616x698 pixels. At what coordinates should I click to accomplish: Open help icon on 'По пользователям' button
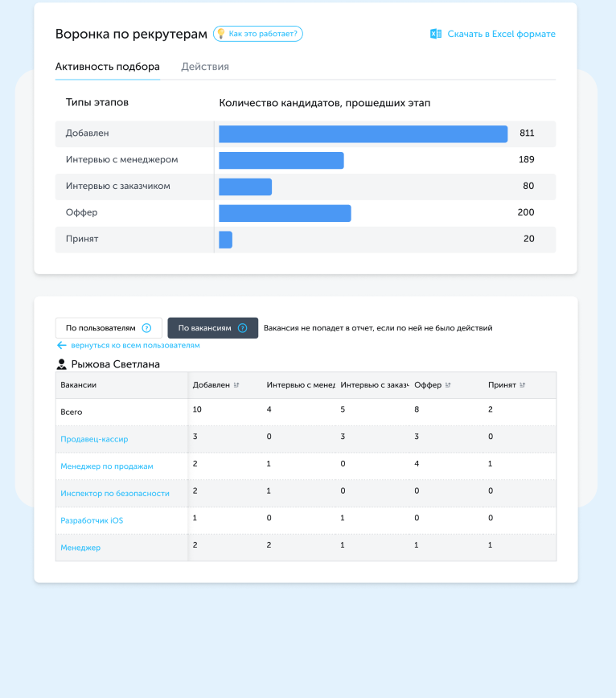(146, 328)
